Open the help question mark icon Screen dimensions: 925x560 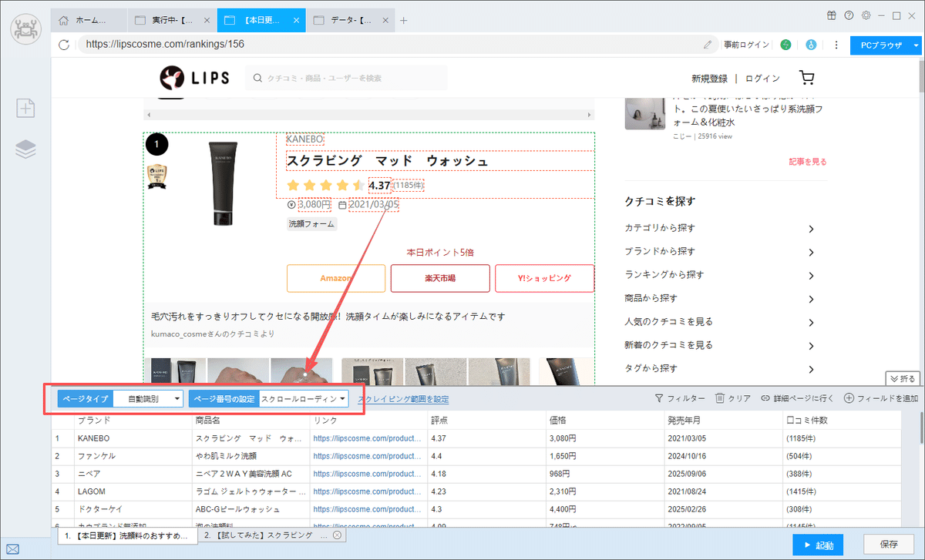[849, 15]
